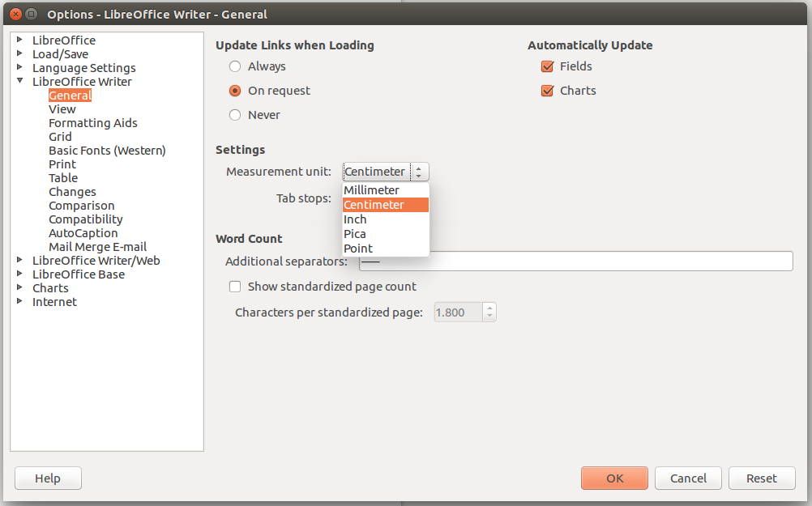Uncheck automatic update of Charts
The image size is (812, 506).
point(547,91)
